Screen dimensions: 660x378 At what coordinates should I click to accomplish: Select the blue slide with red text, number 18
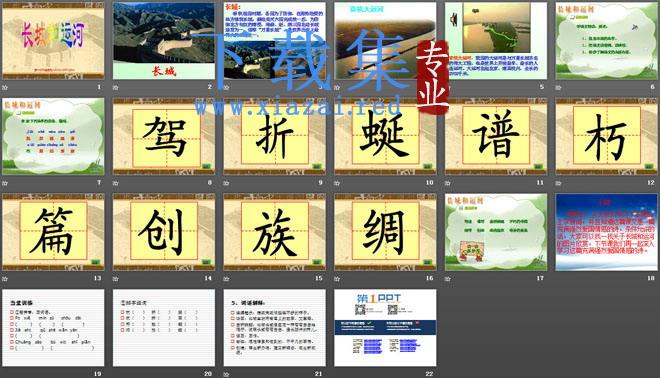point(607,232)
